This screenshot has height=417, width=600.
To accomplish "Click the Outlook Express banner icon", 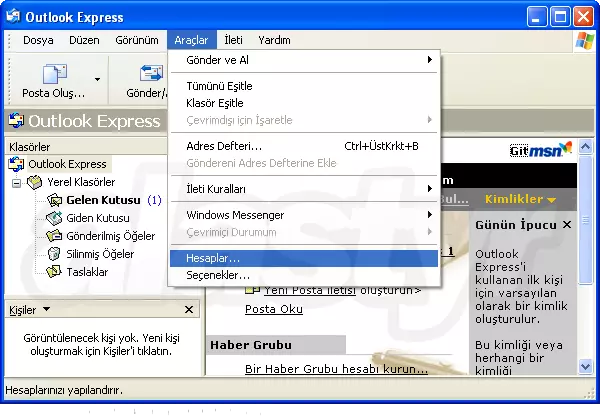I will [16, 120].
